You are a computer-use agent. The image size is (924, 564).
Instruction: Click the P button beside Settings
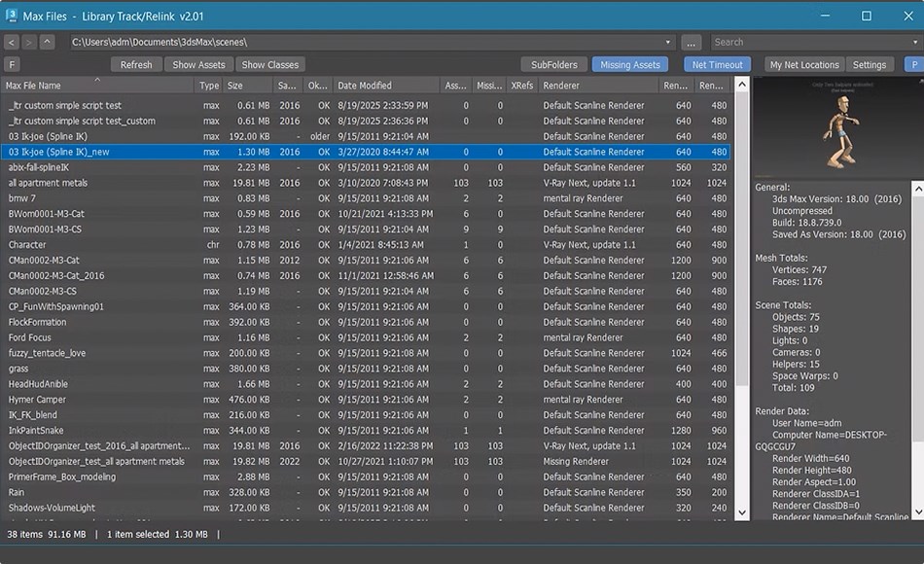tap(913, 65)
